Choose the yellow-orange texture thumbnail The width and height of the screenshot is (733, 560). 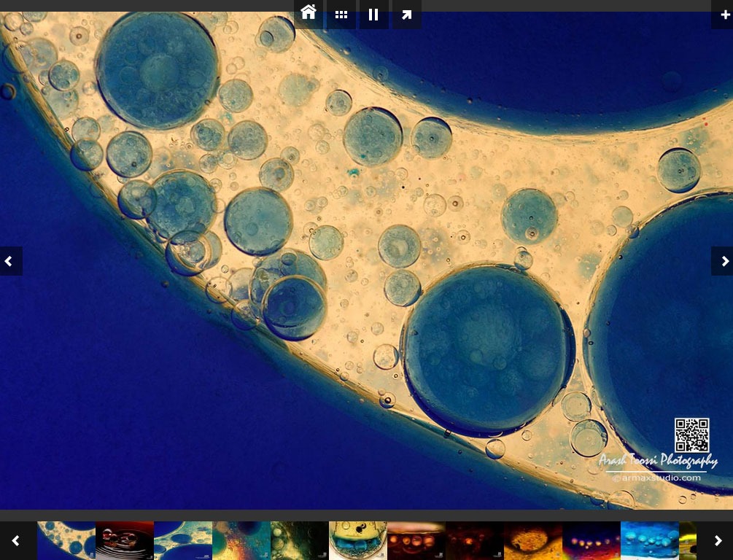[x=532, y=540]
